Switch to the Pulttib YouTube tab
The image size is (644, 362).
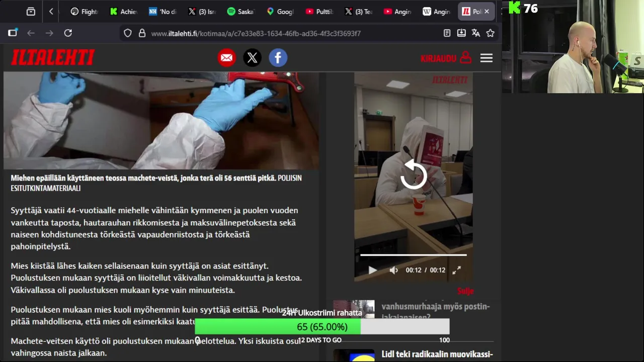319,11
